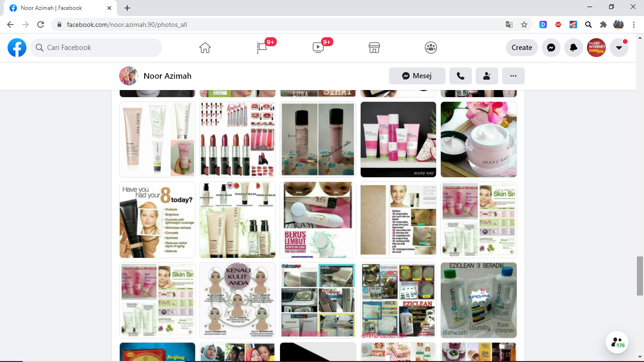Expand the Account dropdown arrow
Screen dimensions: 644x362
coord(619,48)
